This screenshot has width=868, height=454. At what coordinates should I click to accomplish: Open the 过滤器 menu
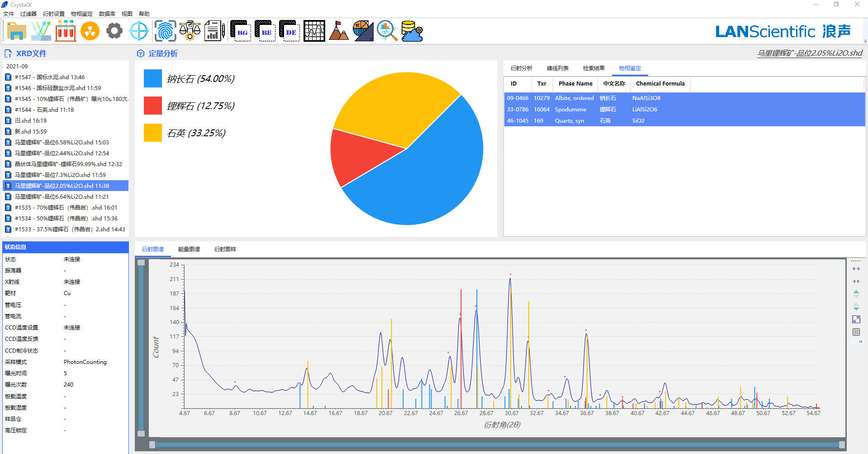(x=28, y=14)
